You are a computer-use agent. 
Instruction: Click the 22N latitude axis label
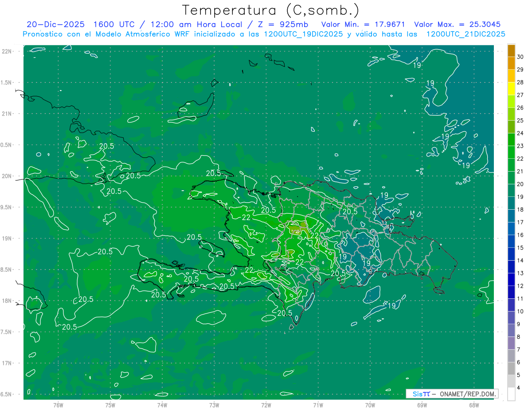pyautogui.click(x=7, y=51)
